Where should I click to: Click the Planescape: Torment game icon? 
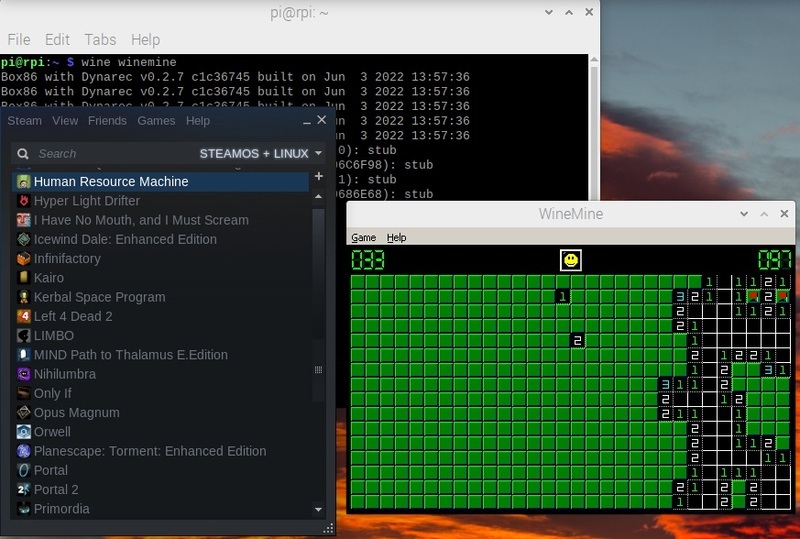point(23,451)
